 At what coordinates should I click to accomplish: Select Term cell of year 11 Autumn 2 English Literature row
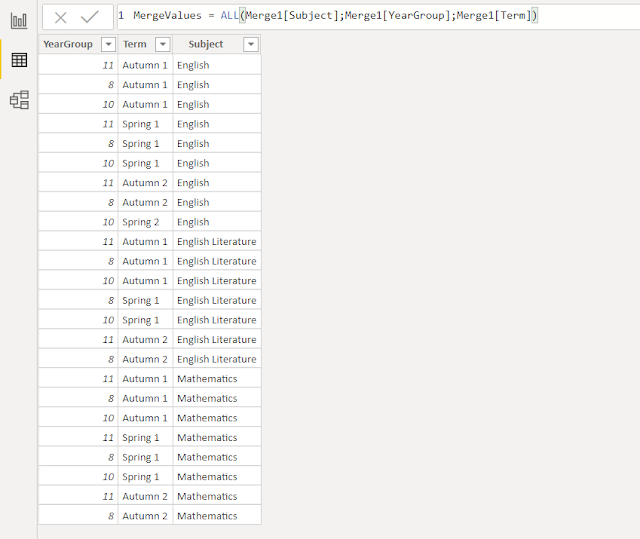click(145, 339)
